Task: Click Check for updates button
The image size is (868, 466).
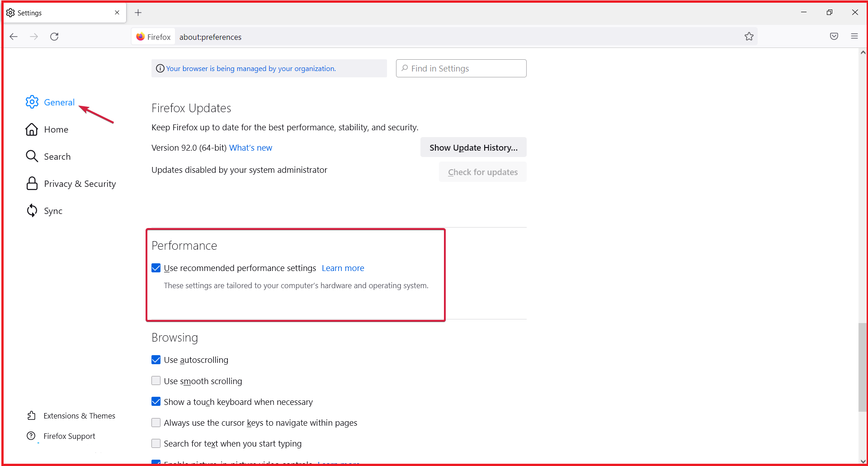Action: tap(483, 172)
